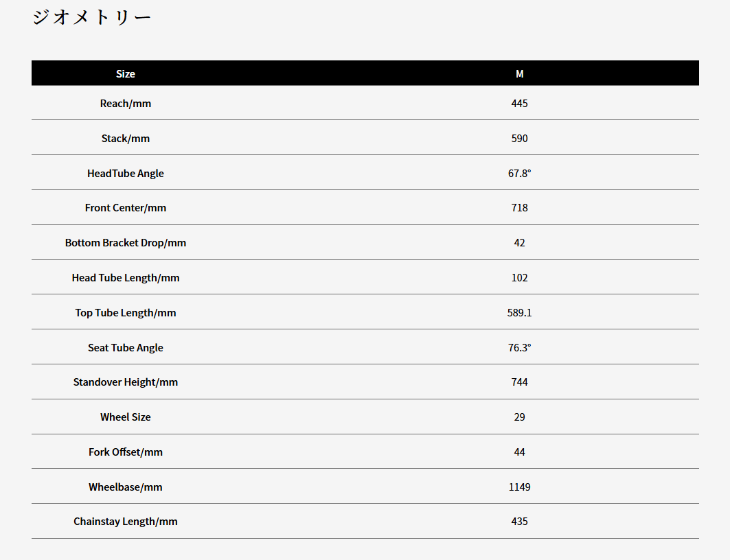Click the Reach/mm row label
Viewport: 730px width, 560px height.
(x=126, y=104)
